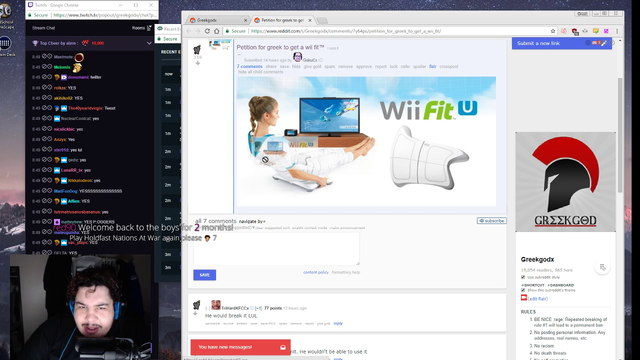Click edit flair link in sidebar
The image size is (640, 360).
(538, 299)
